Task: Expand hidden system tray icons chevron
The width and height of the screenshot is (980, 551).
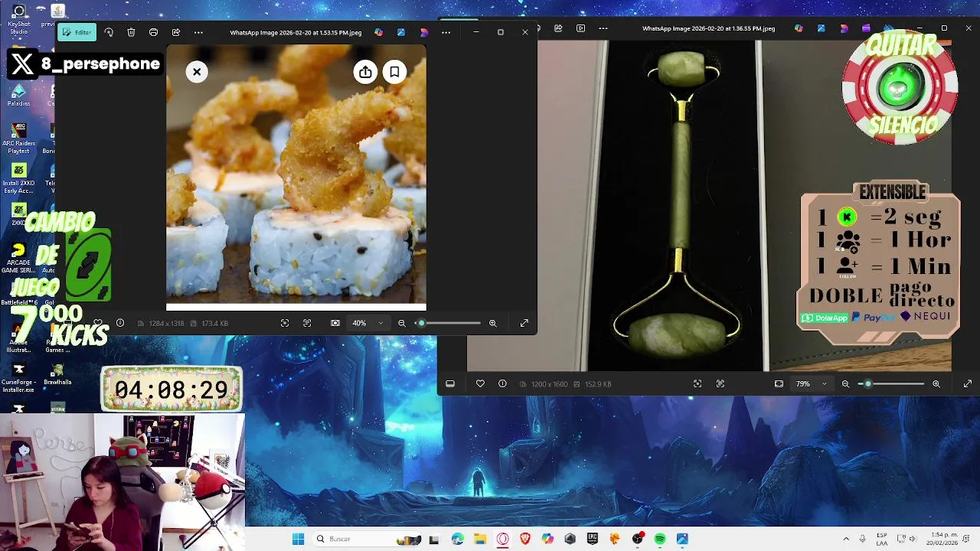Action: coord(846,539)
